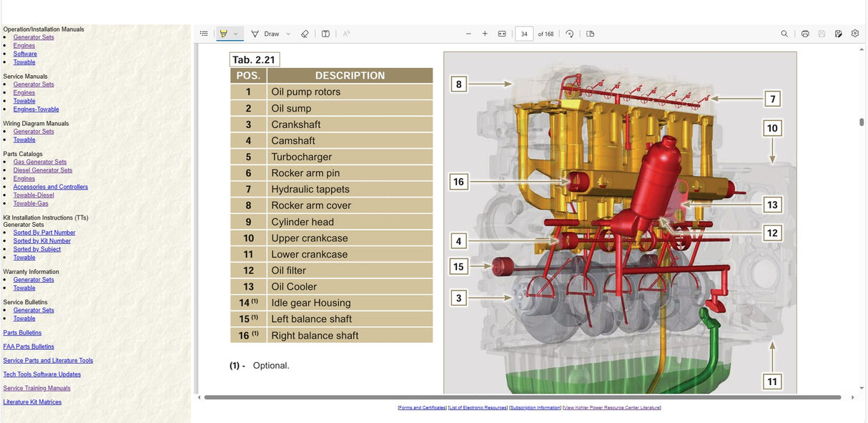Zoom out with the minus icon
The height and width of the screenshot is (423, 868).
click(468, 34)
